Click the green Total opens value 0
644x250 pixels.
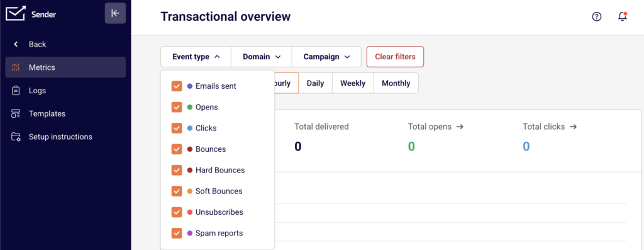(411, 146)
